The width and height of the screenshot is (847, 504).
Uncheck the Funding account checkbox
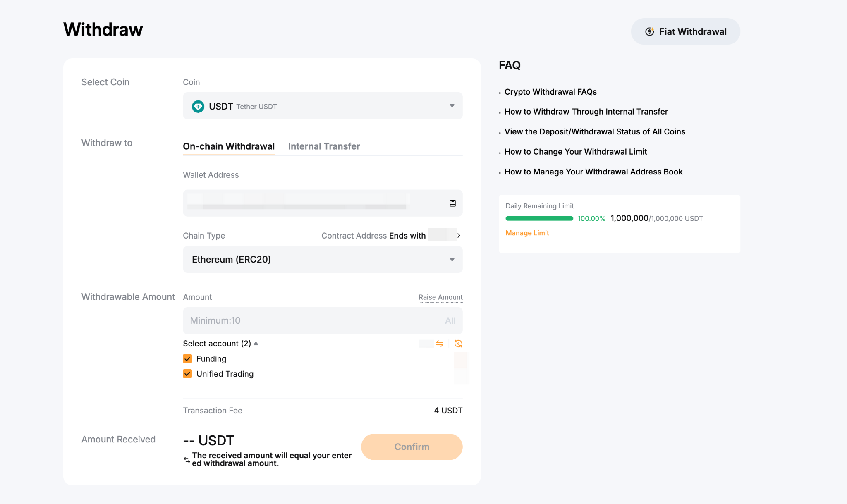pyautogui.click(x=187, y=358)
